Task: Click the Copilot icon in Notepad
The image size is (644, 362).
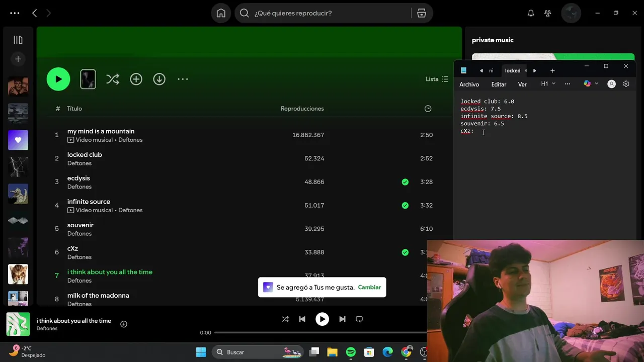Action: point(587,84)
